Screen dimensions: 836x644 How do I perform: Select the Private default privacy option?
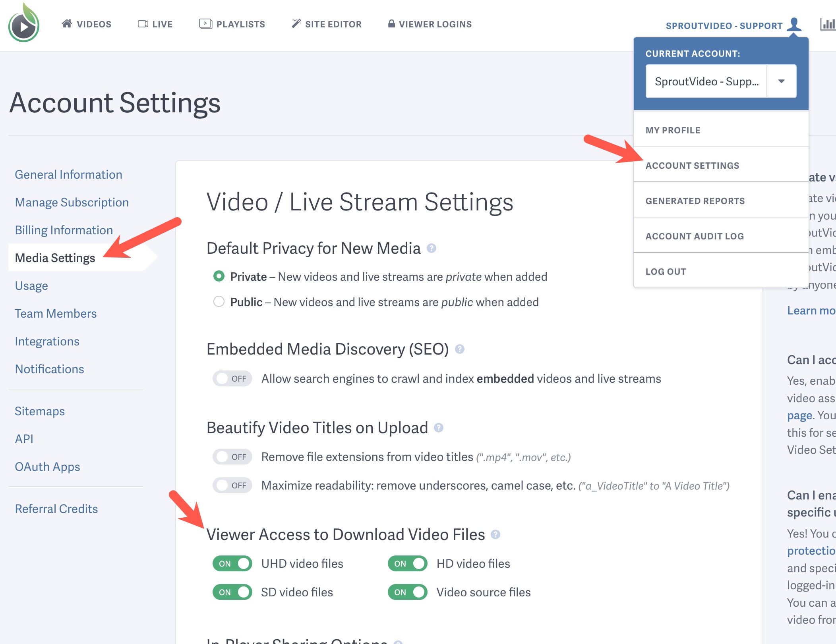tap(219, 276)
